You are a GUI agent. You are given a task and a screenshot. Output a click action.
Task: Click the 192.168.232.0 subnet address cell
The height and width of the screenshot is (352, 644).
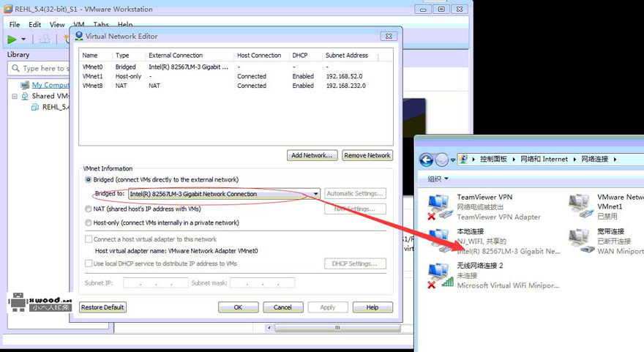click(346, 86)
